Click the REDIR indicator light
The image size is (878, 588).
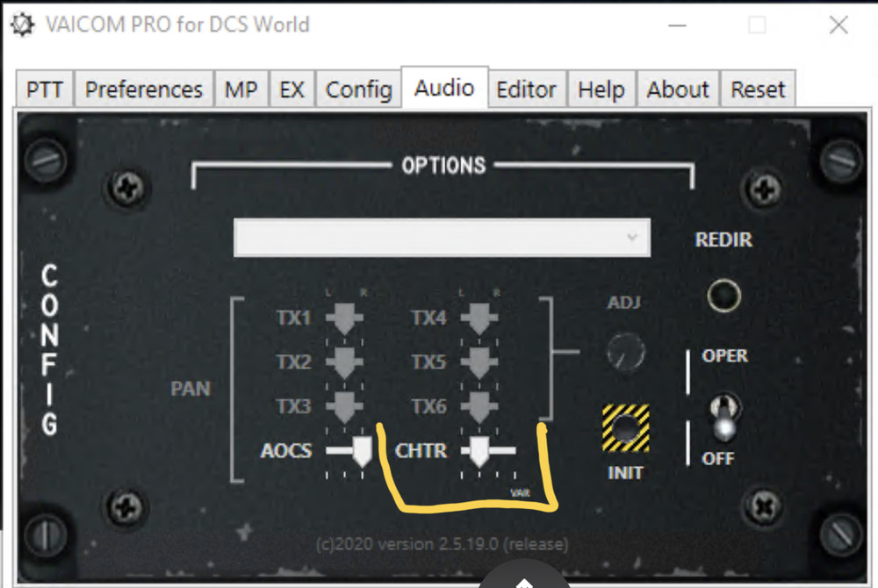click(x=723, y=295)
